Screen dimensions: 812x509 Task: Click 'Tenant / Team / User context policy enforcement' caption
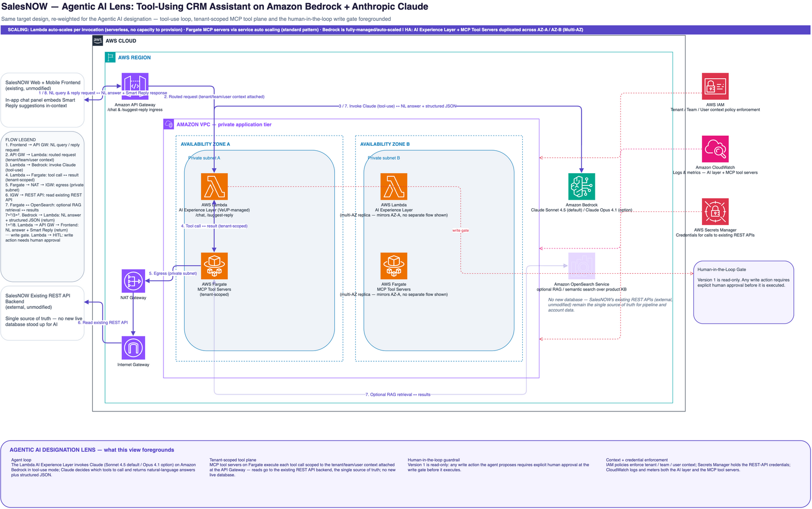pyautogui.click(x=715, y=110)
